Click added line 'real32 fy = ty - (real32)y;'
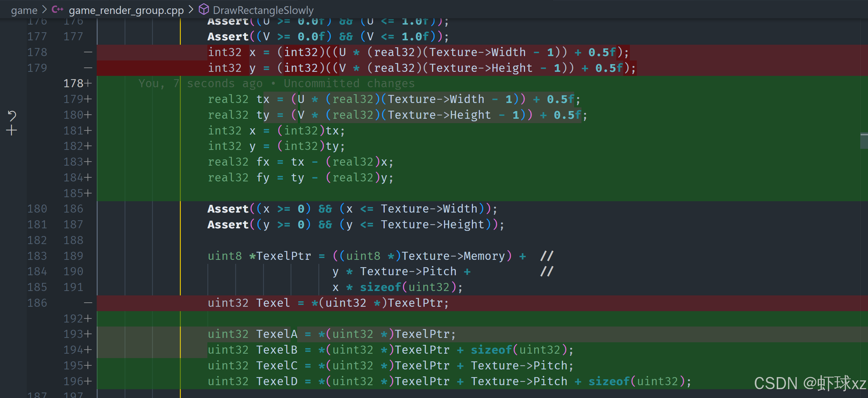 click(x=300, y=178)
